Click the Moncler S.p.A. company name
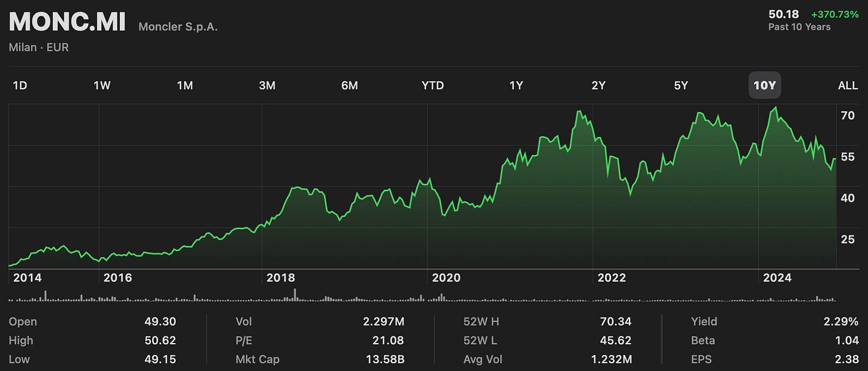This screenshot has height=371, width=868. coord(178,27)
